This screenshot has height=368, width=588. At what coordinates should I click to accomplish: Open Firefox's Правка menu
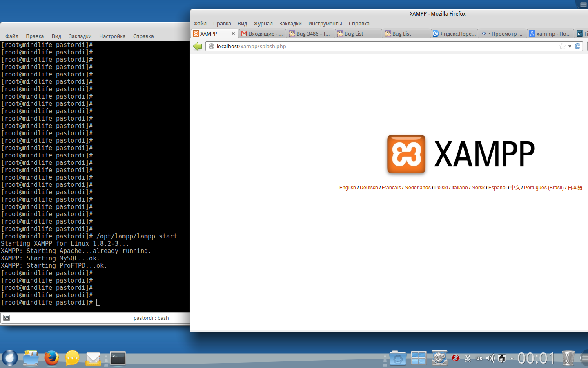tap(222, 23)
